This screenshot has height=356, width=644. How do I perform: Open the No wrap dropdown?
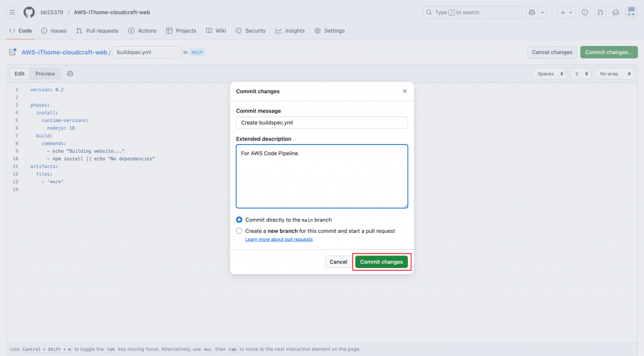point(612,74)
